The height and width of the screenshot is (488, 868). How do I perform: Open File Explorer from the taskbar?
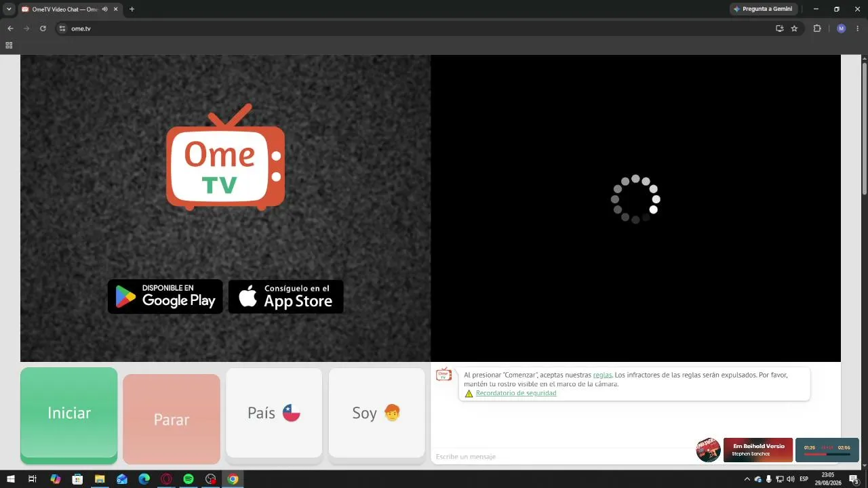[x=100, y=479]
